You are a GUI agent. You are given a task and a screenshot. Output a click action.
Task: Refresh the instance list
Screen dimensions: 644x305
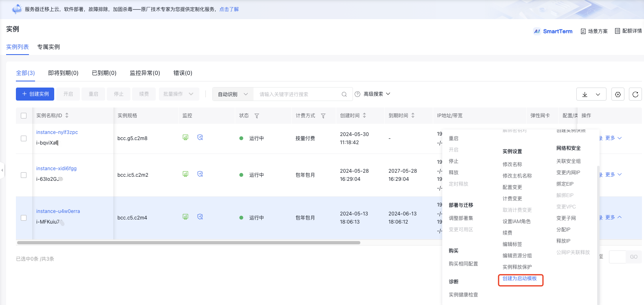coord(635,94)
